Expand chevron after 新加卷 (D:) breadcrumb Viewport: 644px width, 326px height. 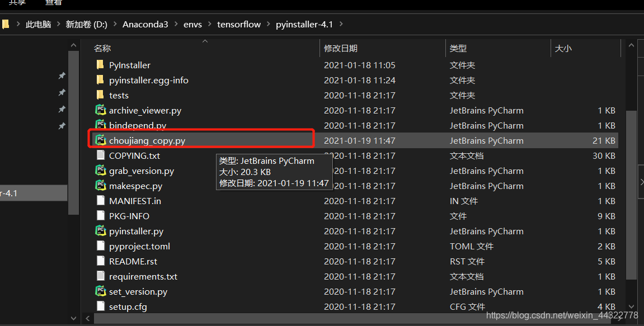click(115, 24)
